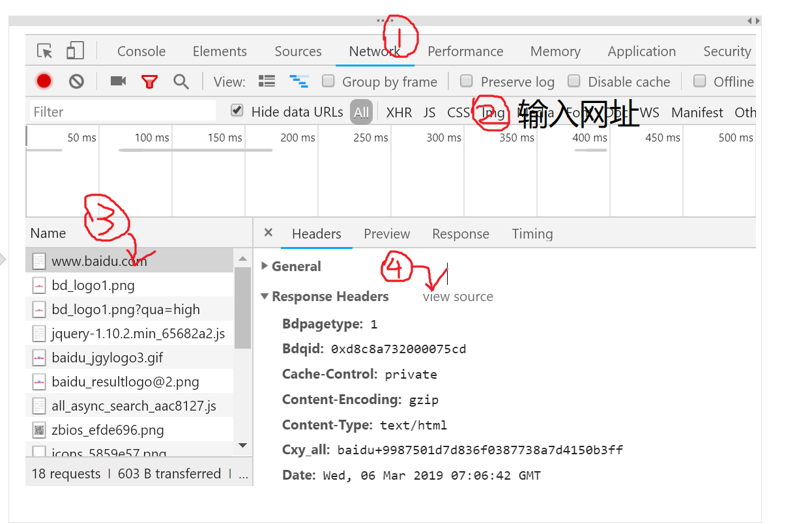
Task: Click the baidu_jgylogo3.gif file icon
Action: click(x=39, y=358)
